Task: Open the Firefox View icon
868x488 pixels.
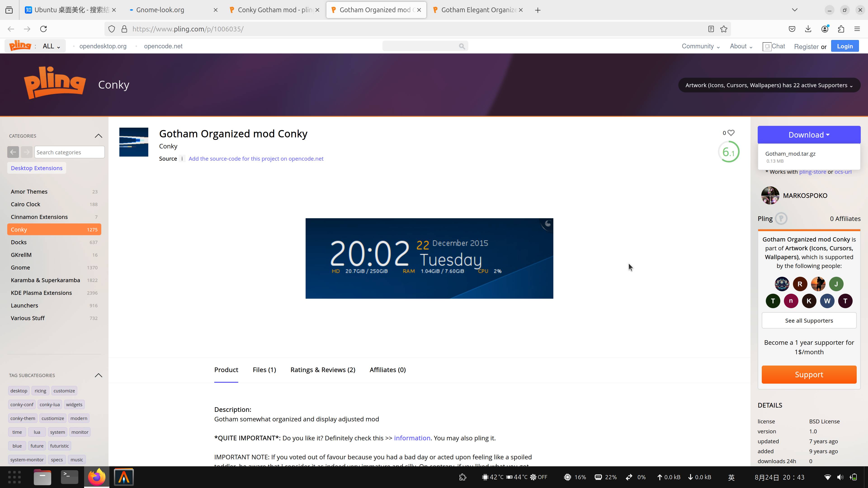Action: [x=9, y=10]
